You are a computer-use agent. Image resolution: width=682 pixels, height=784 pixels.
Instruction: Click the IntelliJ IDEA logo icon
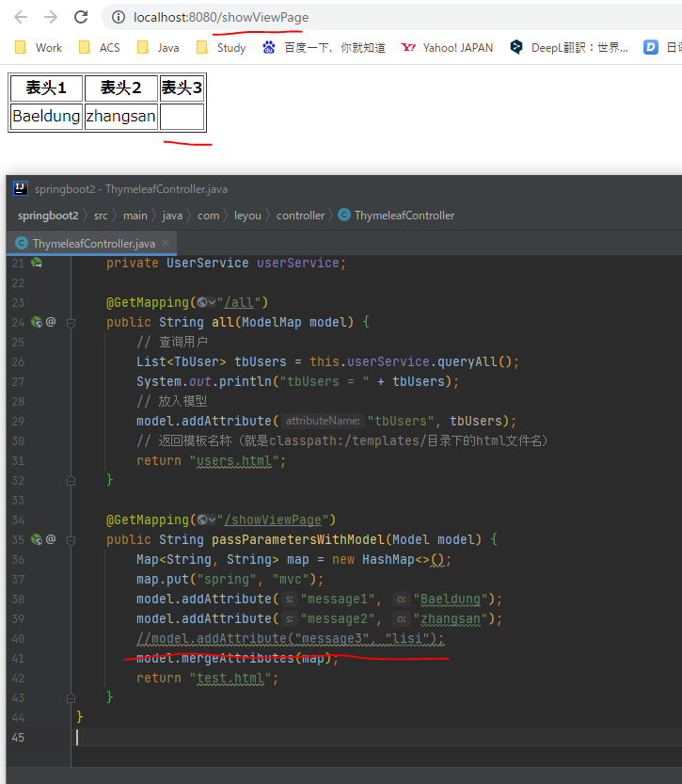[20, 188]
